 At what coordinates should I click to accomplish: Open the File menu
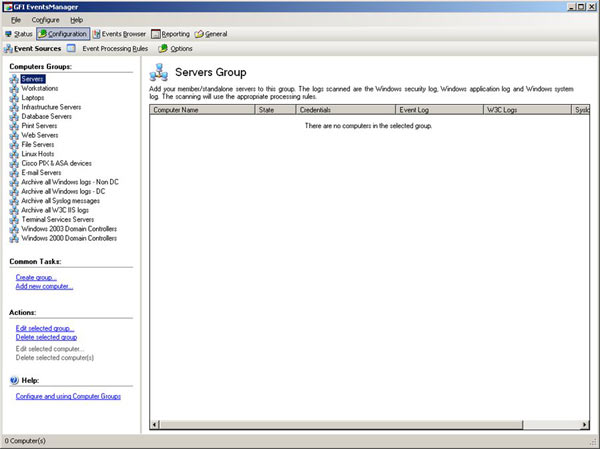click(x=16, y=20)
